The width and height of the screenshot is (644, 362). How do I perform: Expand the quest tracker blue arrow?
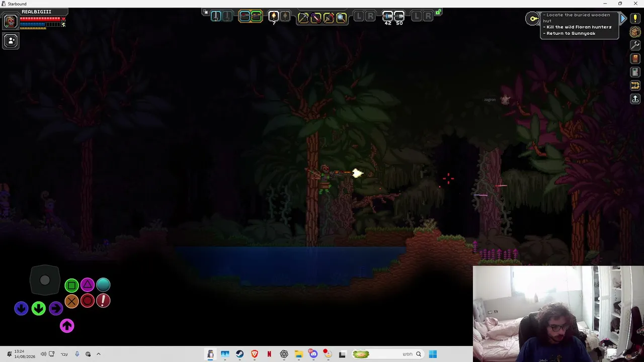623,19
